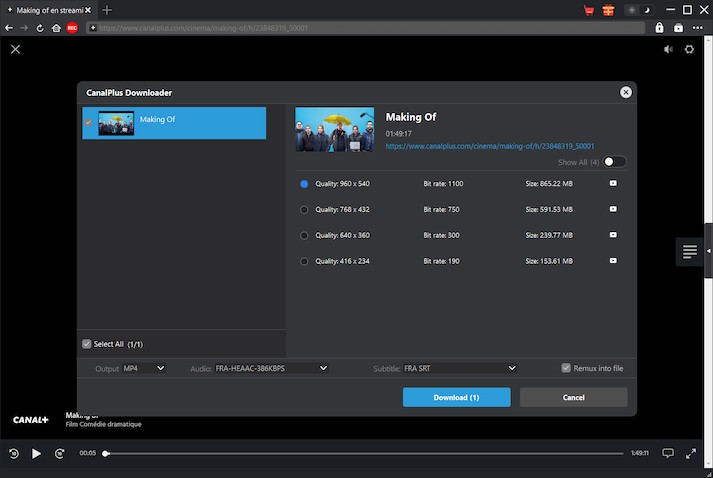Image resolution: width=713 pixels, height=478 pixels.
Task: Click the Bit rate: 750 text
Action: [x=441, y=210]
